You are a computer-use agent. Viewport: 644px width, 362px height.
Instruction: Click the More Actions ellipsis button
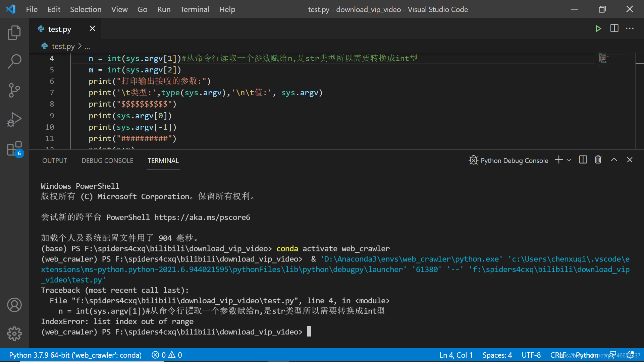tap(630, 28)
